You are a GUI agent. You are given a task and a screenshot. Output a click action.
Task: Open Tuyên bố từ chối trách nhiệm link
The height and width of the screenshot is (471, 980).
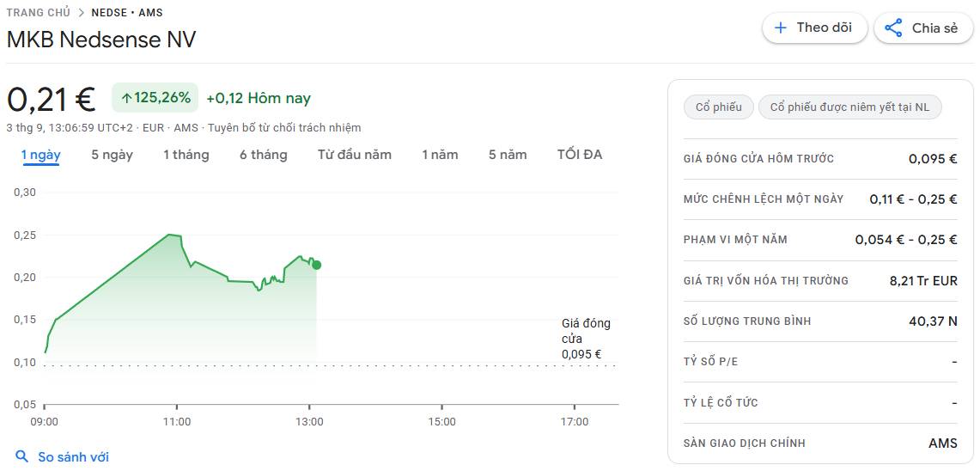click(284, 127)
